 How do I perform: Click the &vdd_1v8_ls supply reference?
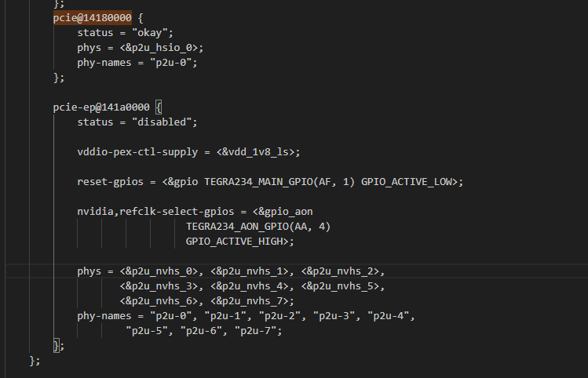pyautogui.click(x=257, y=151)
